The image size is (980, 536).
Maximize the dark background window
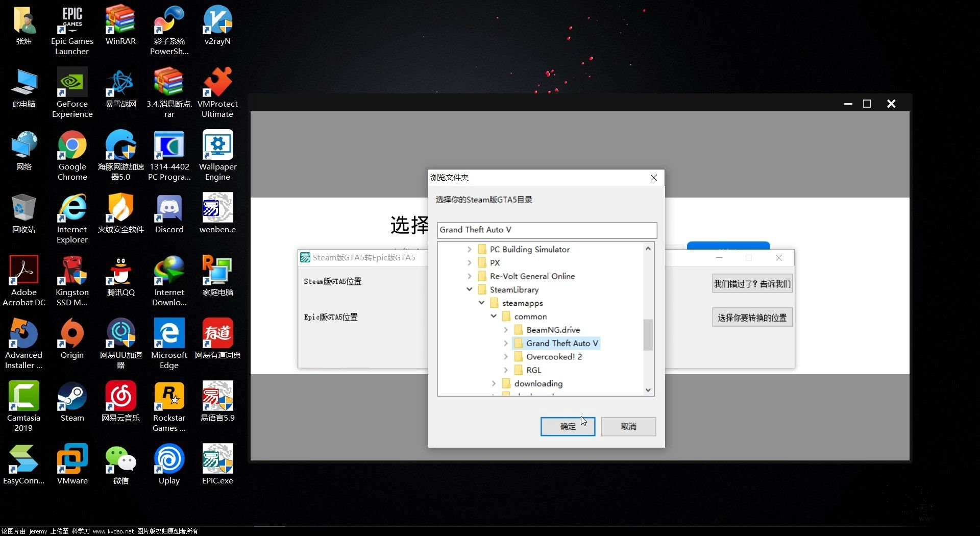click(867, 104)
